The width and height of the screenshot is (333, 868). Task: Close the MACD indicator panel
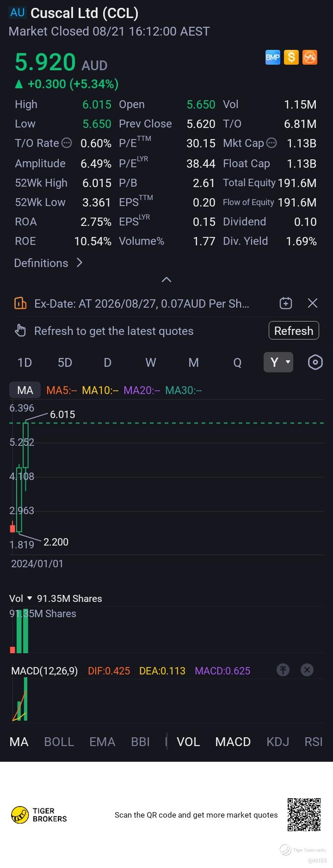pos(307,670)
